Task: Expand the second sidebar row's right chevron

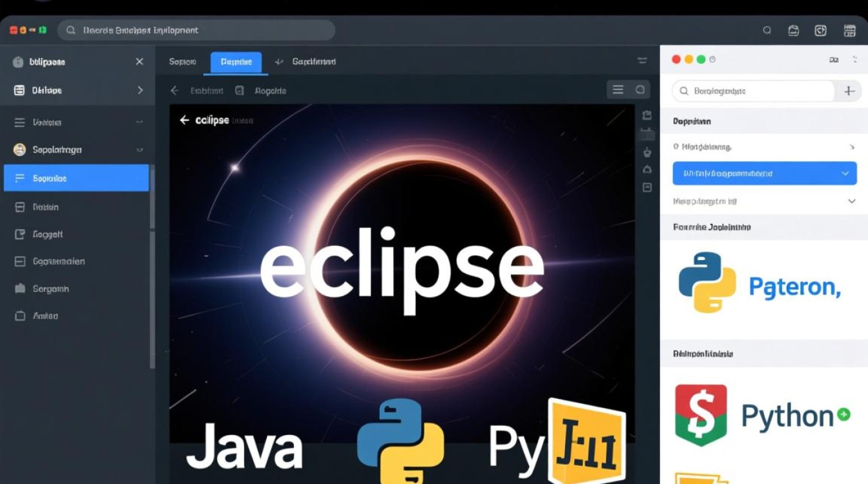Action: (140, 90)
